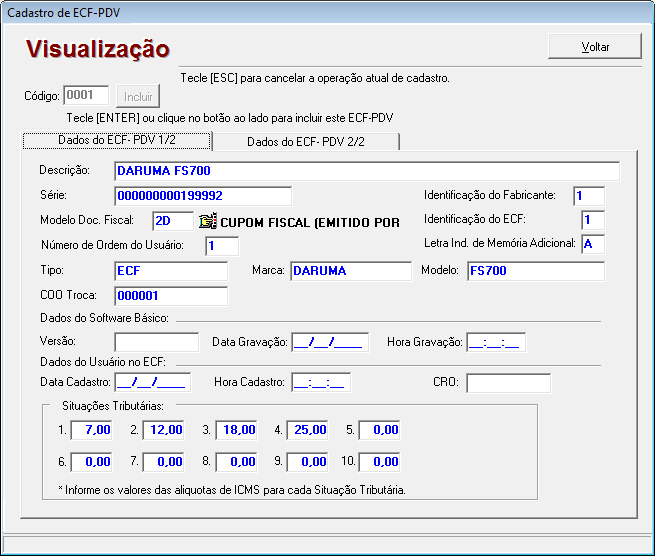Viewport: 655px width, 556px height.
Task: Click the Número de Ordem do Usuário field
Action: tap(222, 246)
